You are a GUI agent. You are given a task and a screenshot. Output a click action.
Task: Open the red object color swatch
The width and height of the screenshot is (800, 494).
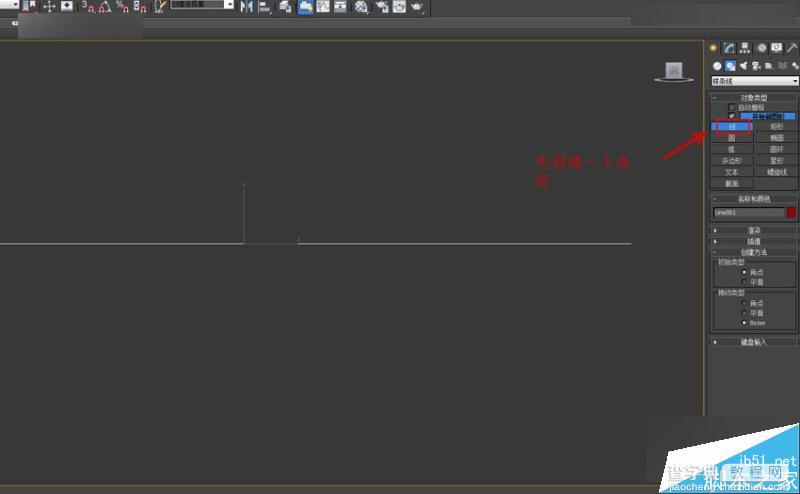tap(791, 212)
